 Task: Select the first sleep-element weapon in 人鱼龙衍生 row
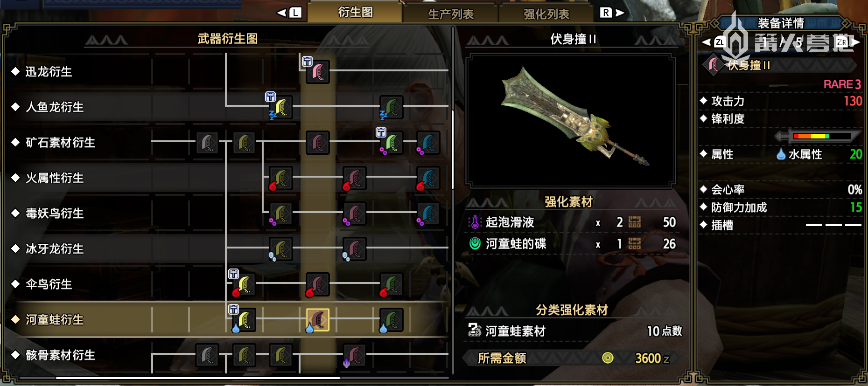click(x=281, y=107)
